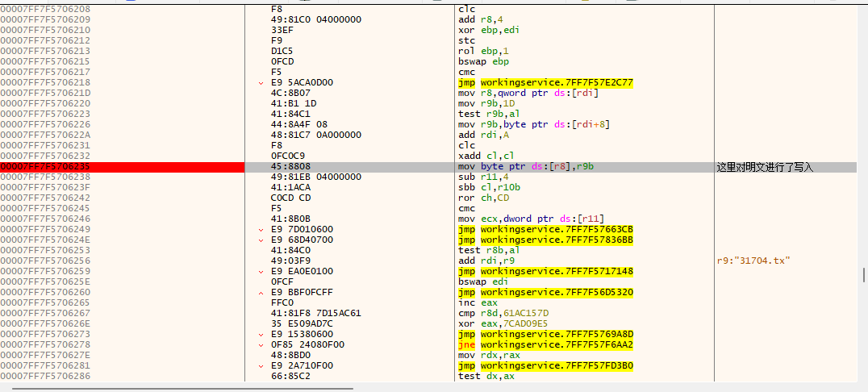Select address 00007FF7F5706208
The image size is (868, 392).
[x=45, y=10]
